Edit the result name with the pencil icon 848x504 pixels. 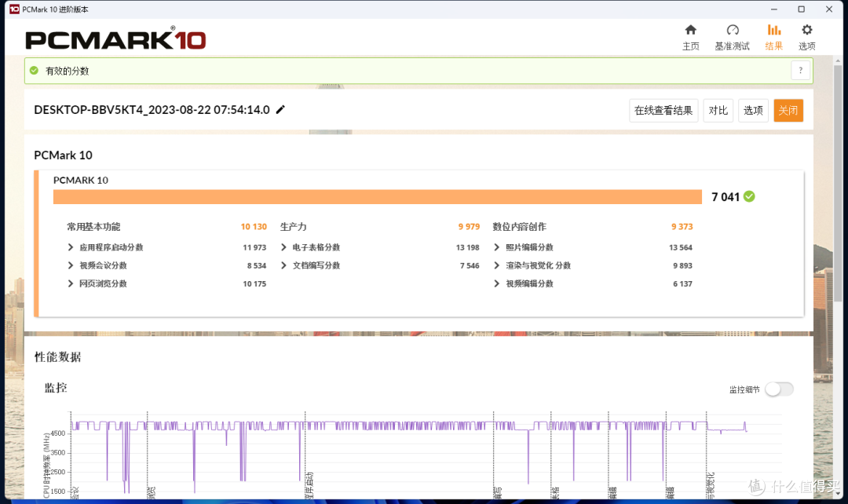point(280,109)
